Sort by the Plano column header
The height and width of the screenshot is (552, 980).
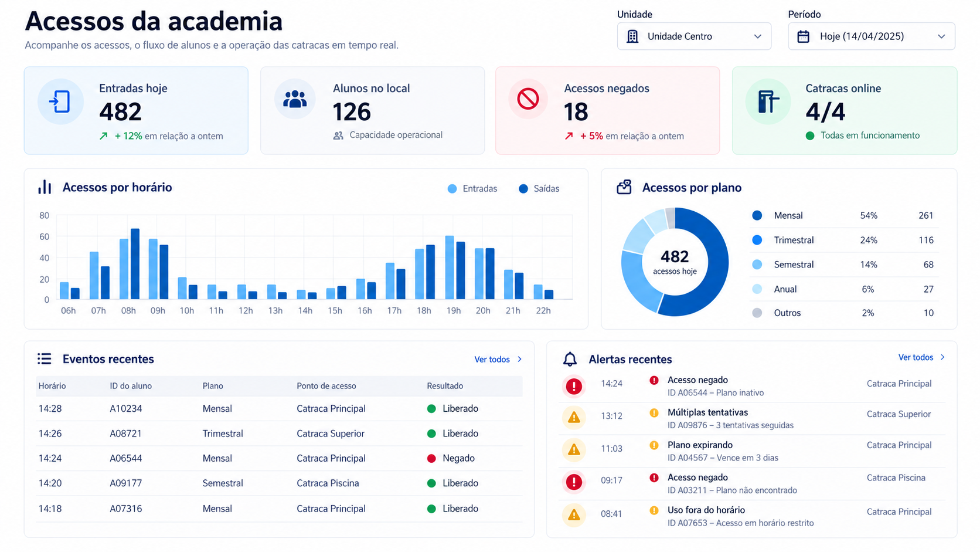point(213,386)
